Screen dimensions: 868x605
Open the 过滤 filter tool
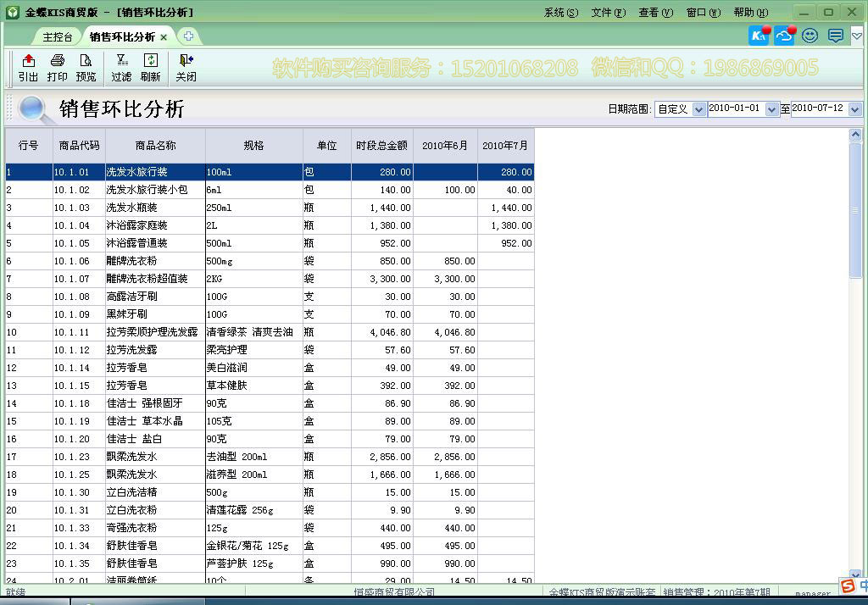coord(123,69)
